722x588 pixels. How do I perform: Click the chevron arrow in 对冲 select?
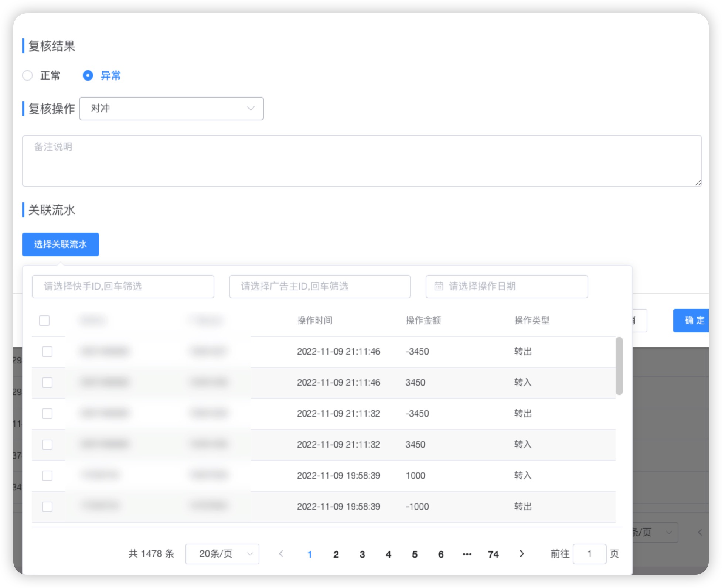[251, 109]
